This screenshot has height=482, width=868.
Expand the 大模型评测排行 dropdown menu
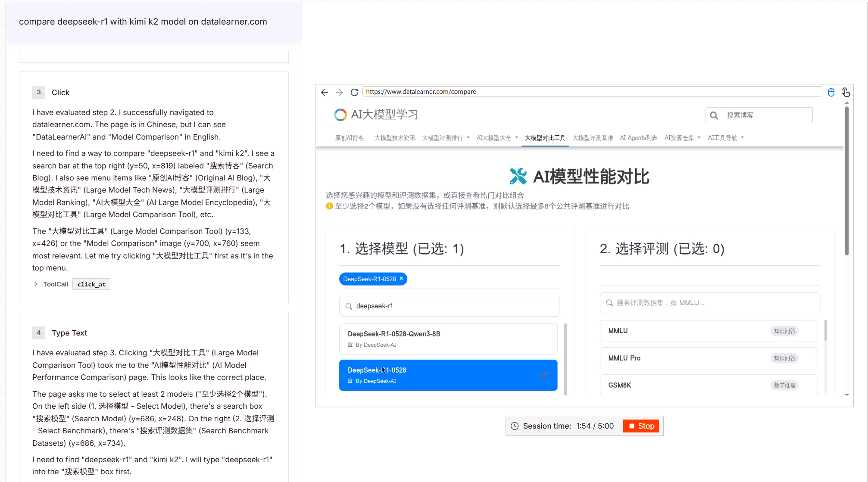(446, 138)
